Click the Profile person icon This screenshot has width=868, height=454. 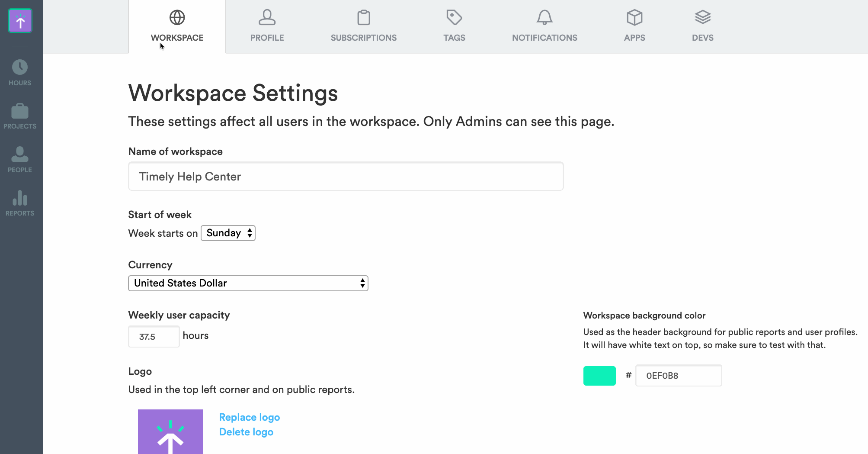click(x=267, y=18)
